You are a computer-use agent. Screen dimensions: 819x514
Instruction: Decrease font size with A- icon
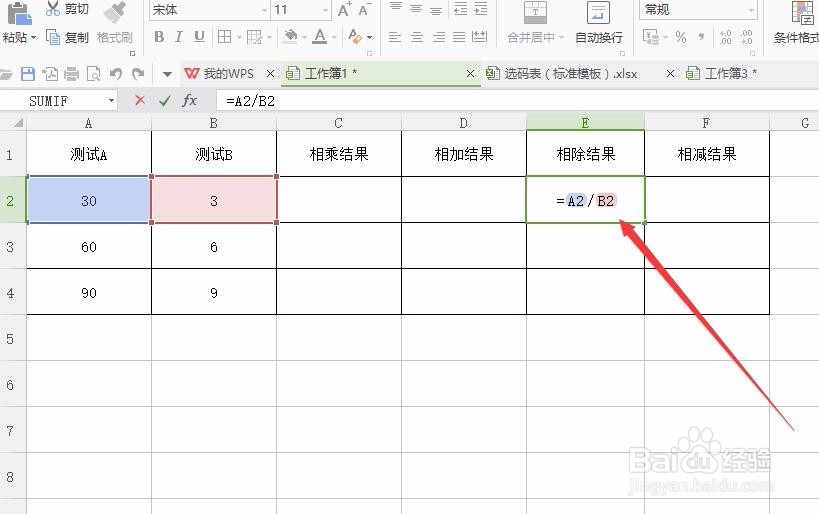coord(365,9)
